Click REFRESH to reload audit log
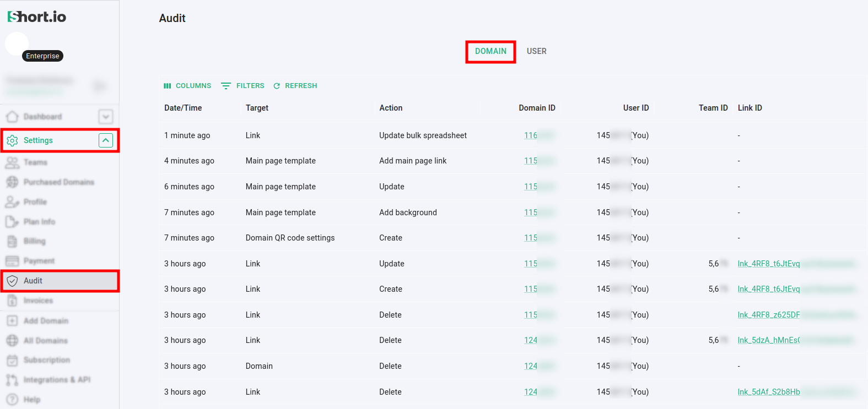The image size is (868, 409). (295, 86)
